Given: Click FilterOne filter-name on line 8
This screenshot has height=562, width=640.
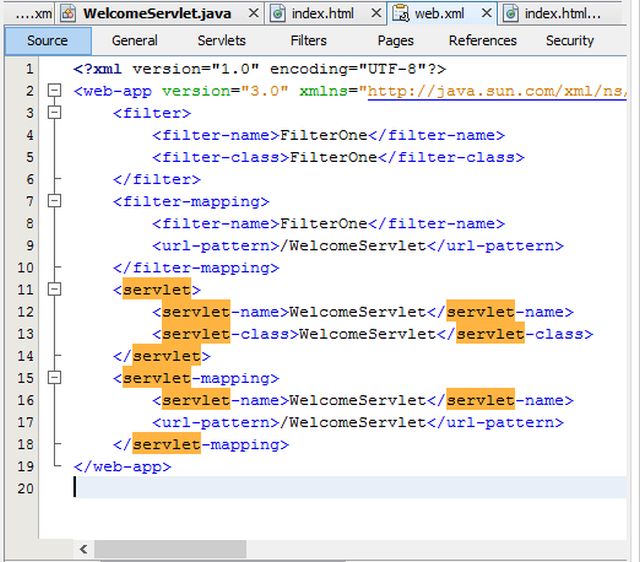Looking at the screenshot, I should tap(324, 223).
